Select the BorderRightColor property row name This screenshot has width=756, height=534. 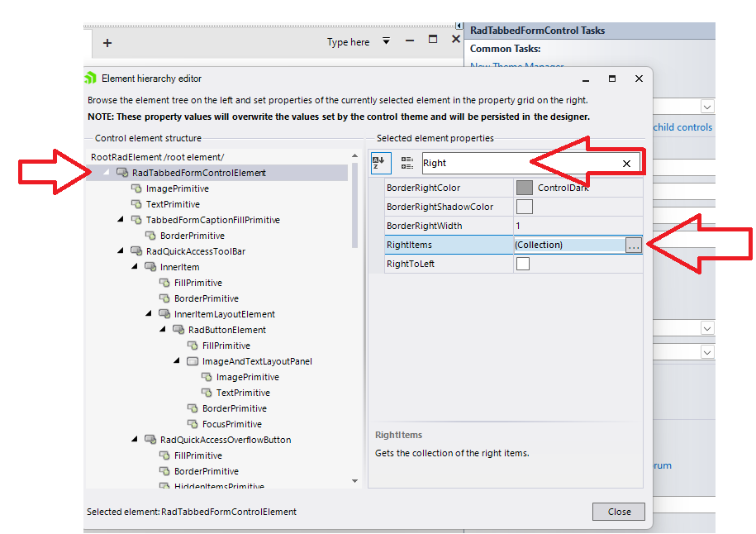[423, 188]
